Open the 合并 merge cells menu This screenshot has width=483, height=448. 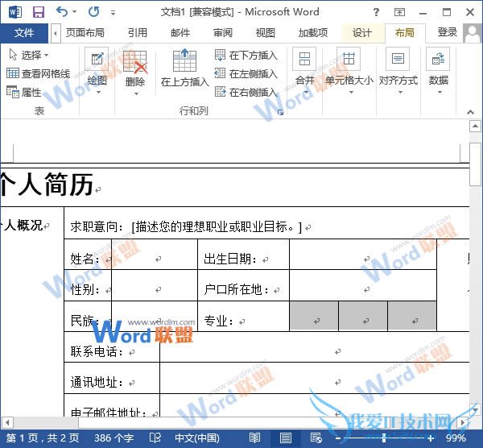(304, 71)
